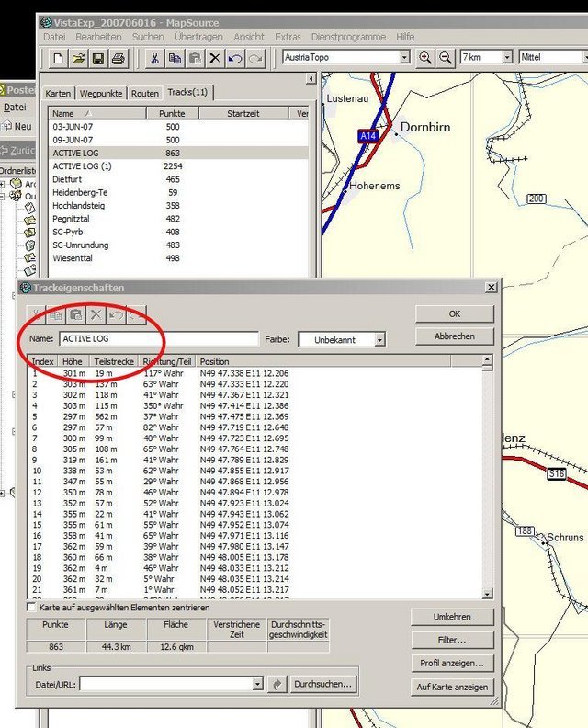Open the Farbe Unbekannt color dropdown

click(x=379, y=340)
